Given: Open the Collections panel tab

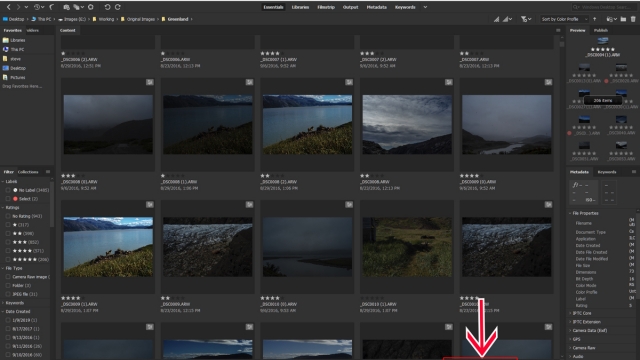Looking at the screenshot, I should [x=28, y=172].
